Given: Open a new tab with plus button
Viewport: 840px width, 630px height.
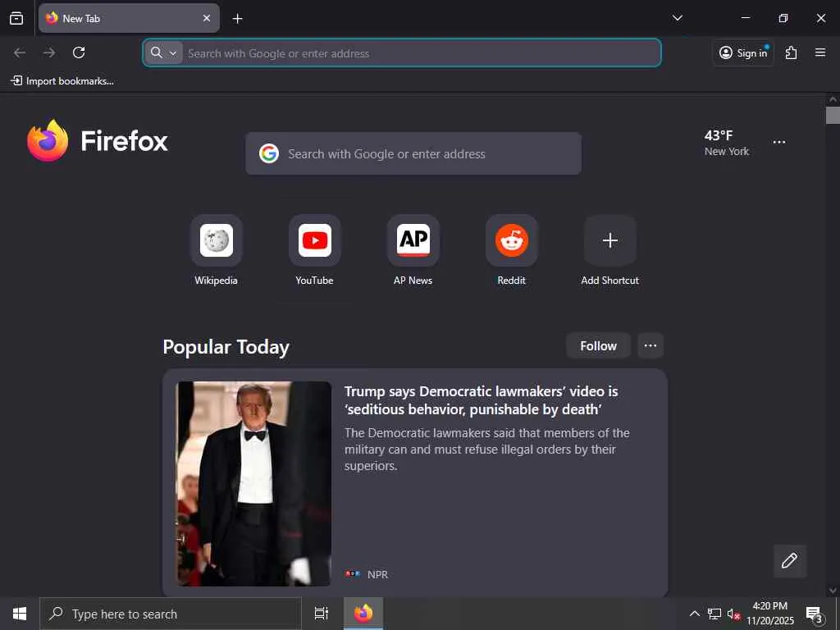Looking at the screenshot, I should [x=237, y=19].
